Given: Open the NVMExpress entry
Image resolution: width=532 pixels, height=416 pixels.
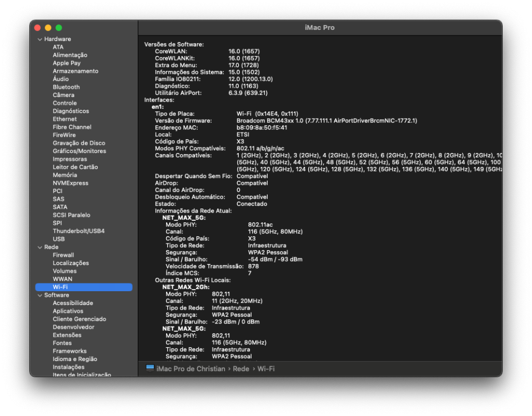Looking at the screenshot, I should (70, 183).
